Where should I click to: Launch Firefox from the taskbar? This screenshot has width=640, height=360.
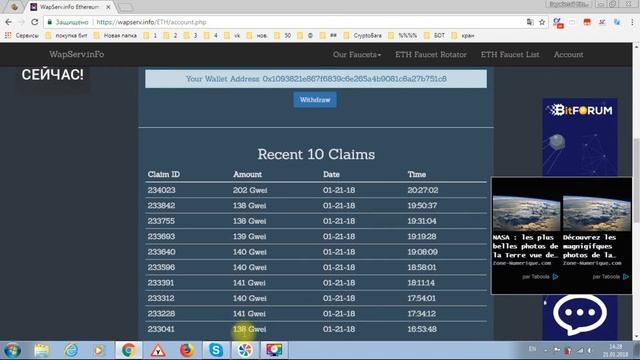(187, 350)
